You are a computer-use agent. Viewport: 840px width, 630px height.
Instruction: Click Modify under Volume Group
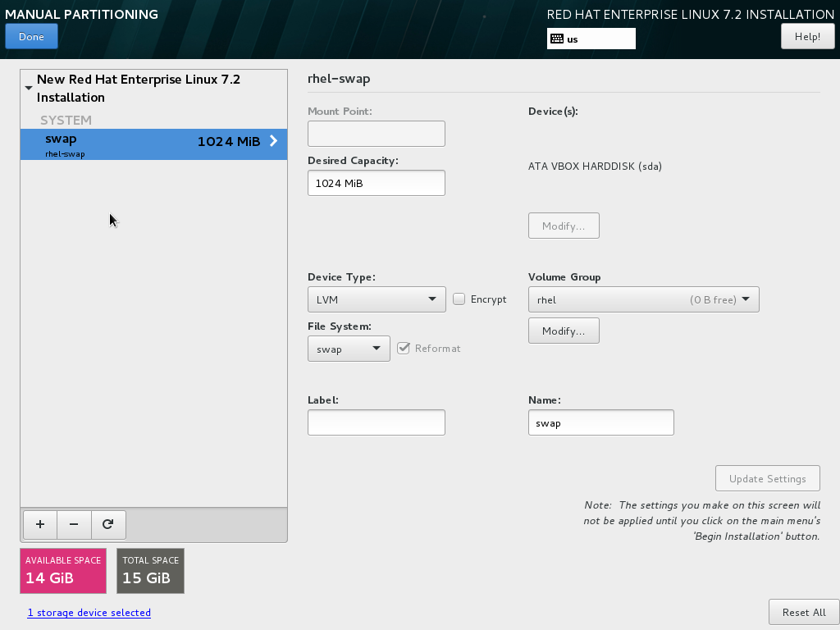point(564,331)
